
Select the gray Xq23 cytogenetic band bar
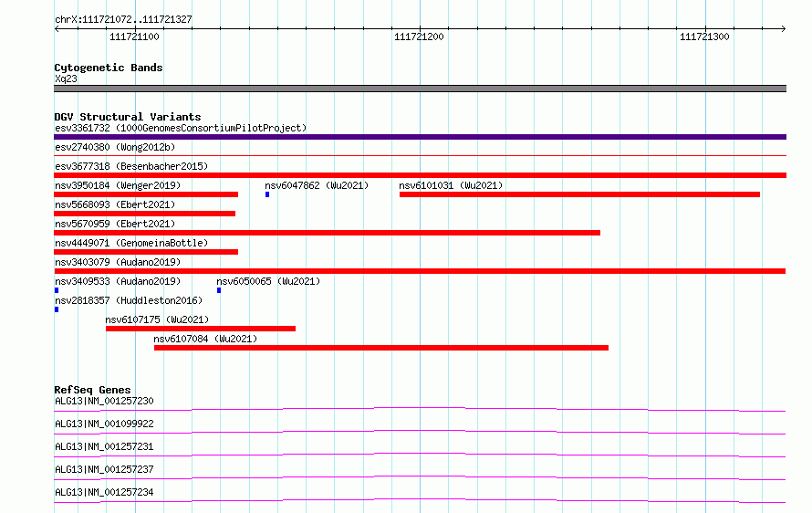pos(420,89)
